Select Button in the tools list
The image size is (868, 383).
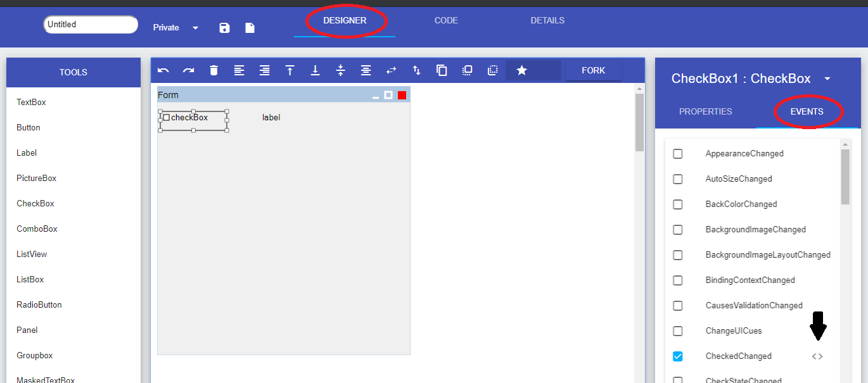pyautogui.click(x=29, y=128)
